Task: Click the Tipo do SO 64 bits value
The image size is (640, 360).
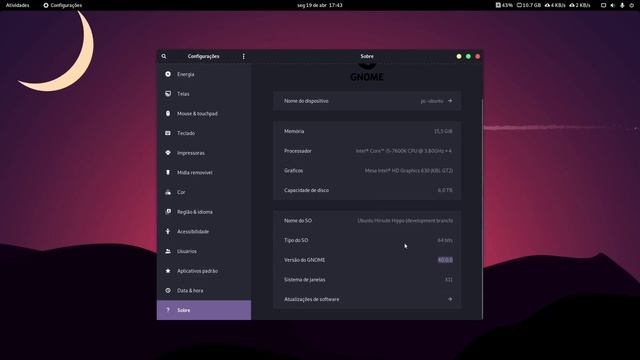Action: (445, 240)
